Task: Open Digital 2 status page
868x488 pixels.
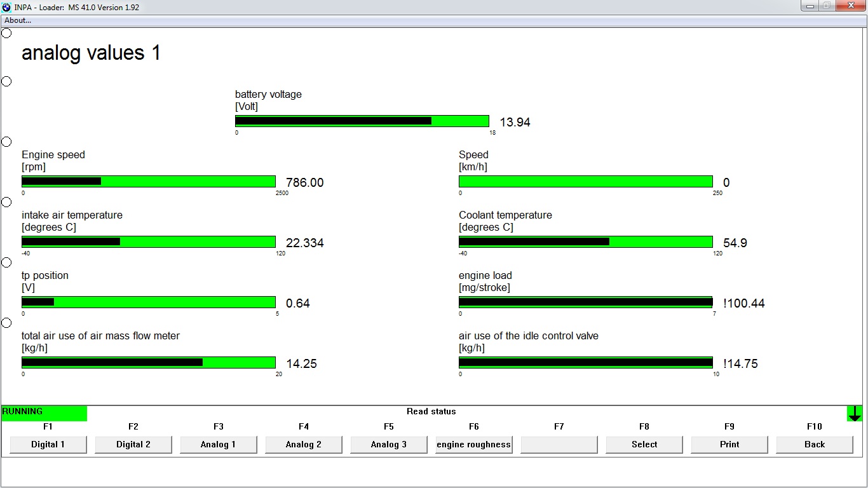Action: point(133,445)
